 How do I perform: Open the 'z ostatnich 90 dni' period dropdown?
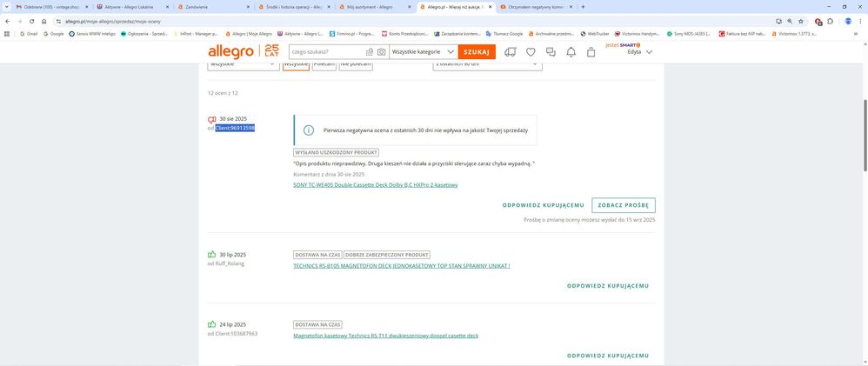[x=487, y=64]
